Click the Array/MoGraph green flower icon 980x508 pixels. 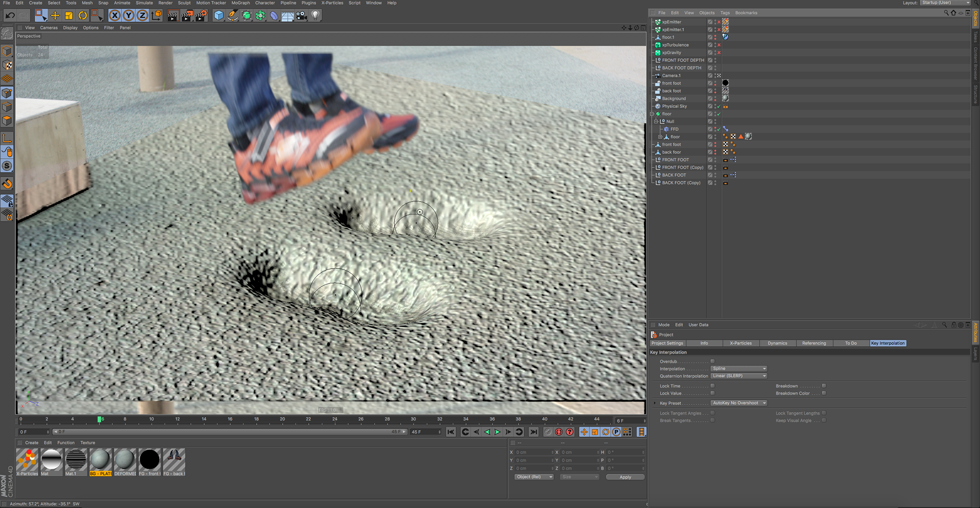pyautogui.click(x=260, y=15)
